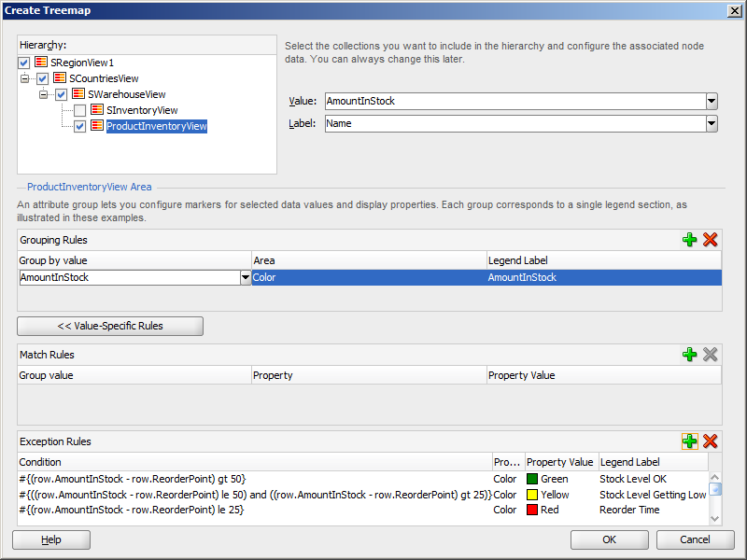Click the Green color swatch
747x560 pixels.
point(532,479)
